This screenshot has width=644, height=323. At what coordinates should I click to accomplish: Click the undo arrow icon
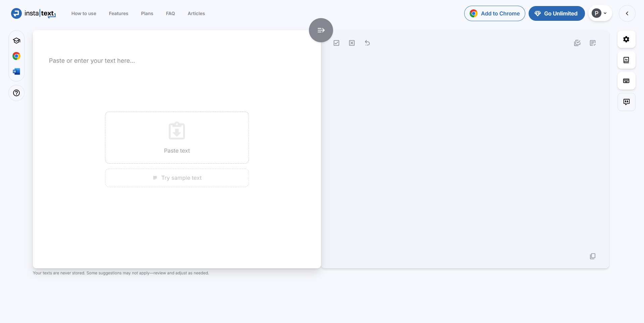coord(367,43)
